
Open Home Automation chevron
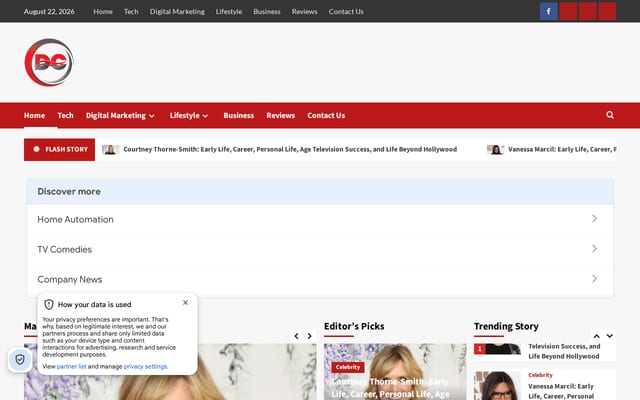coord(594,219)
